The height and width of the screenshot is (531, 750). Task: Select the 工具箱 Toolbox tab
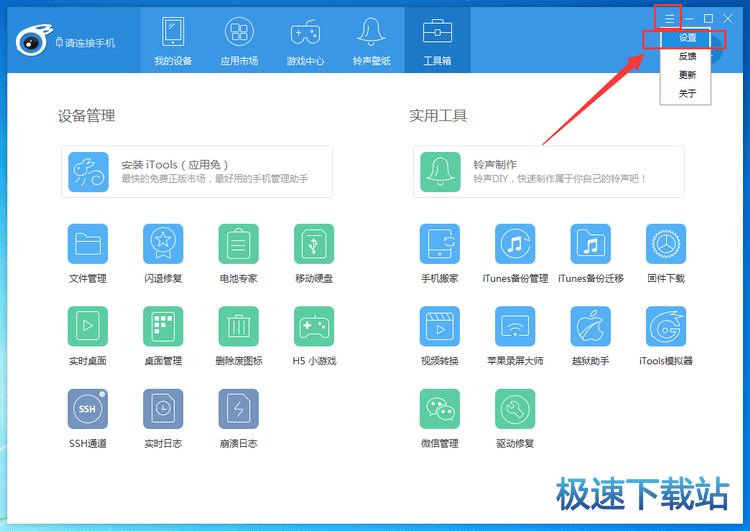click(x=438, y=40)
